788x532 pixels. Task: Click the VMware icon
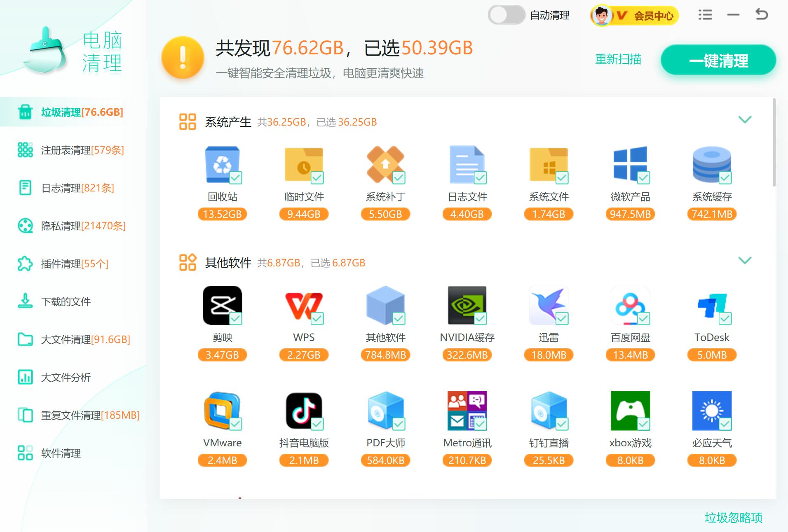click(223, 411)
